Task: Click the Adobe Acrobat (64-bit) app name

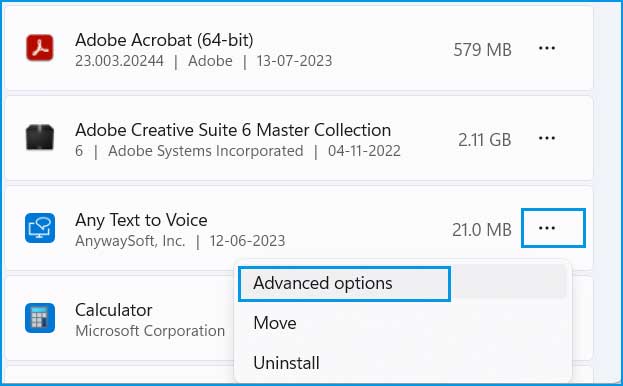Action: 164,40
